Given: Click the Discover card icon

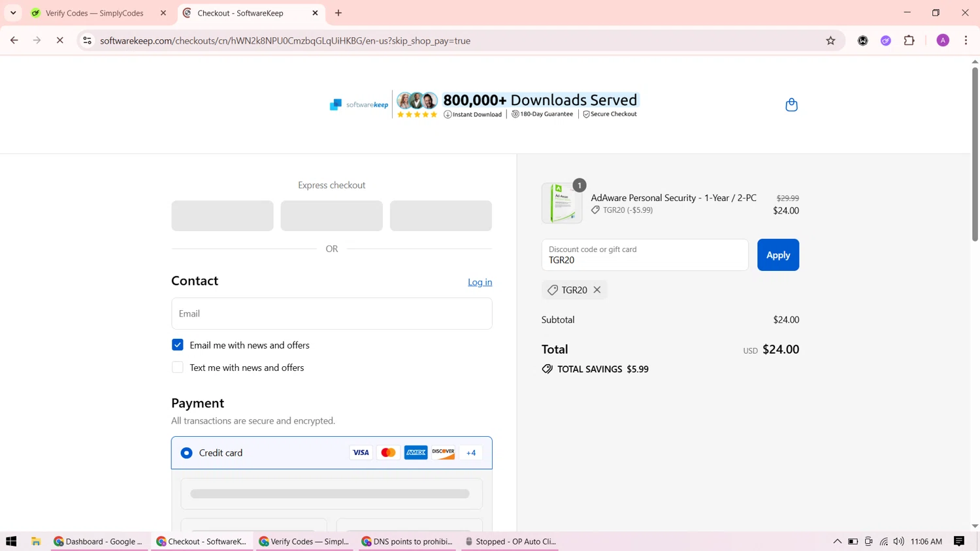Looking at the screenshot, I should click(x=443, y=452).
